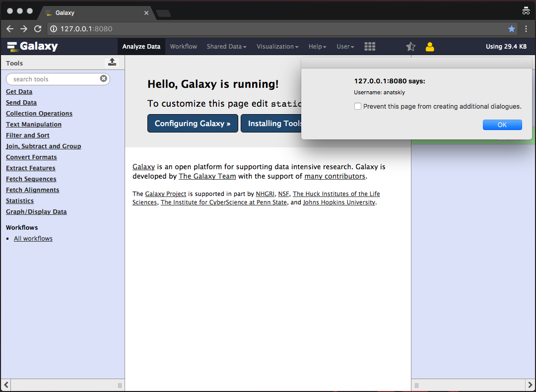Open the Get Data tool section

[x=19, y=92]
